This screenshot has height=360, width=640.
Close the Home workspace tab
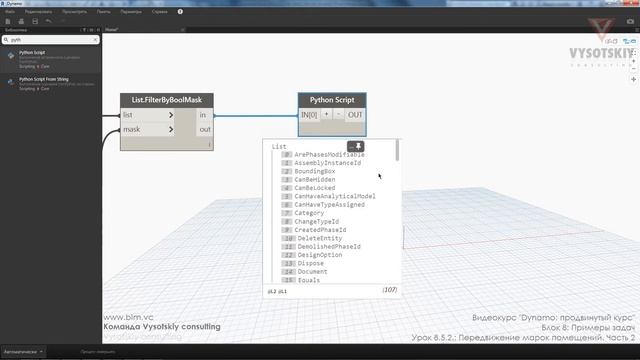pyautogui.click(x=182, y=30)
